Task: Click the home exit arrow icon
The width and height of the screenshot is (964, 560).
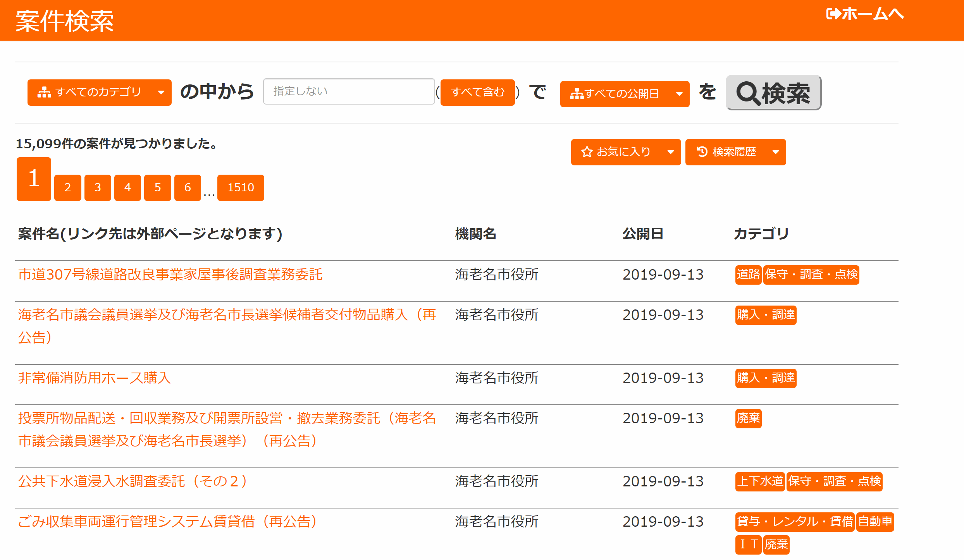Action: point(833,14)
